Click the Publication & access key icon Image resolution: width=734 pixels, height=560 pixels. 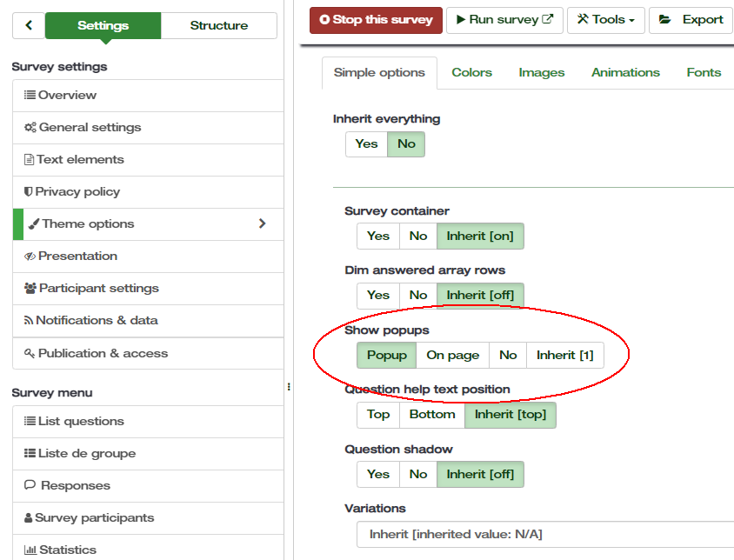(x=30, y=354)
